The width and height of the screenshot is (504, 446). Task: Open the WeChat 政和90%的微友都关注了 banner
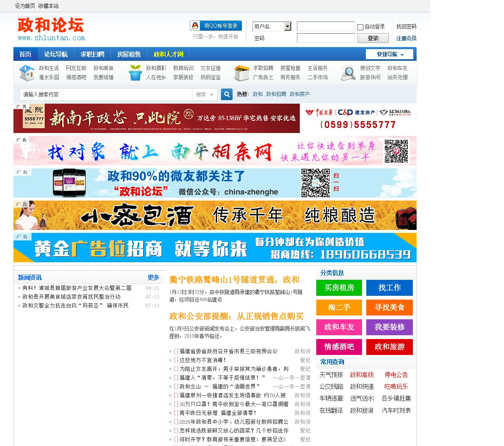click(215, 183)
